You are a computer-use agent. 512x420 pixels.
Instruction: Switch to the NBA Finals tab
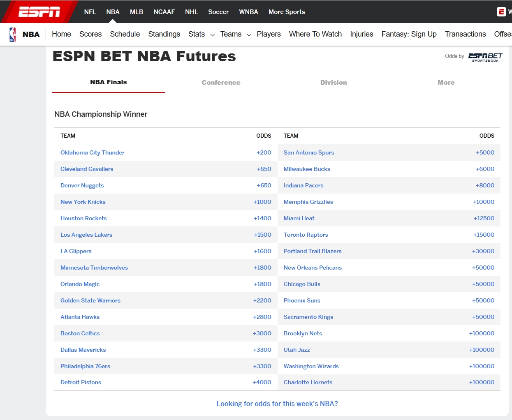click(x=109, y=82)
